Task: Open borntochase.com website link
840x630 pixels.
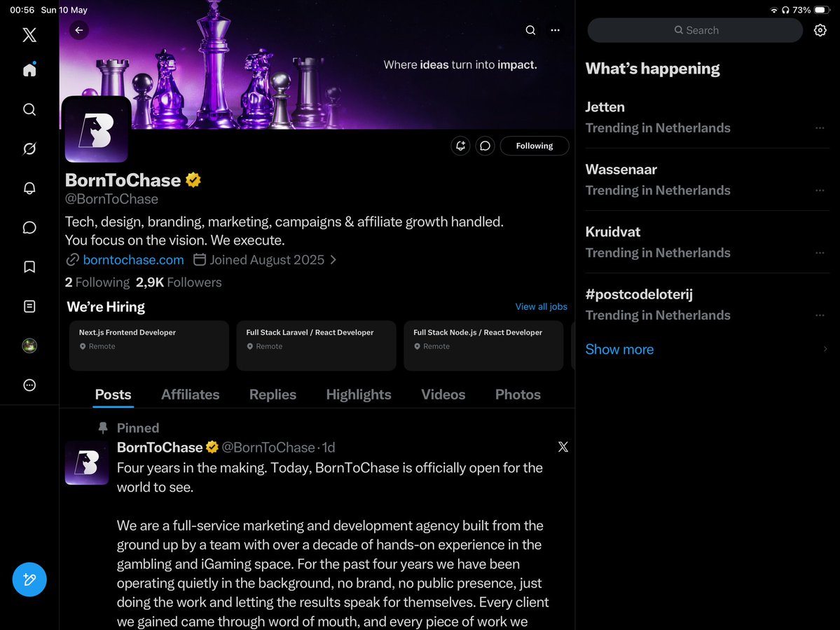Action: point(133,260)
